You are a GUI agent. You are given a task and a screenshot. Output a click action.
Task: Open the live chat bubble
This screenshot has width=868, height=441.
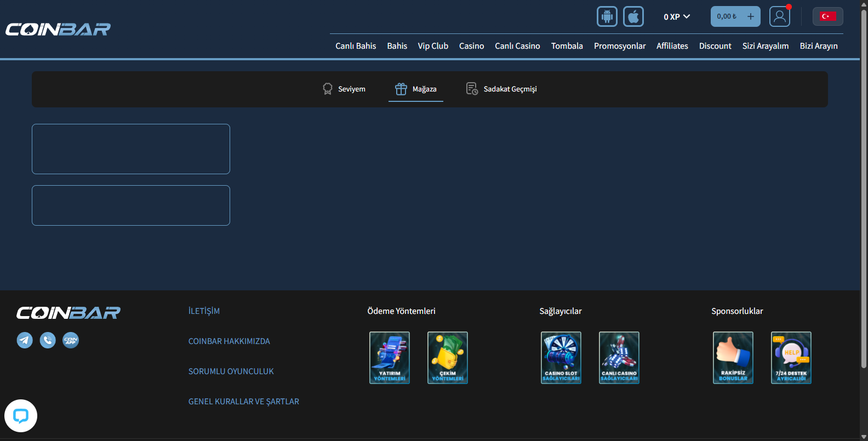tap(21, 416)
